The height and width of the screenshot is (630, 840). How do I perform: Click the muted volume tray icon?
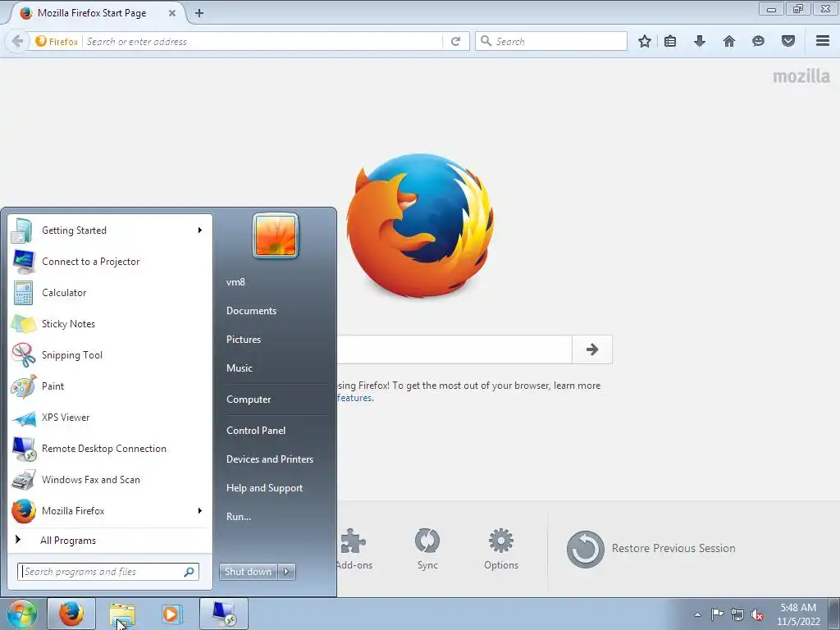tap(757, 614)
